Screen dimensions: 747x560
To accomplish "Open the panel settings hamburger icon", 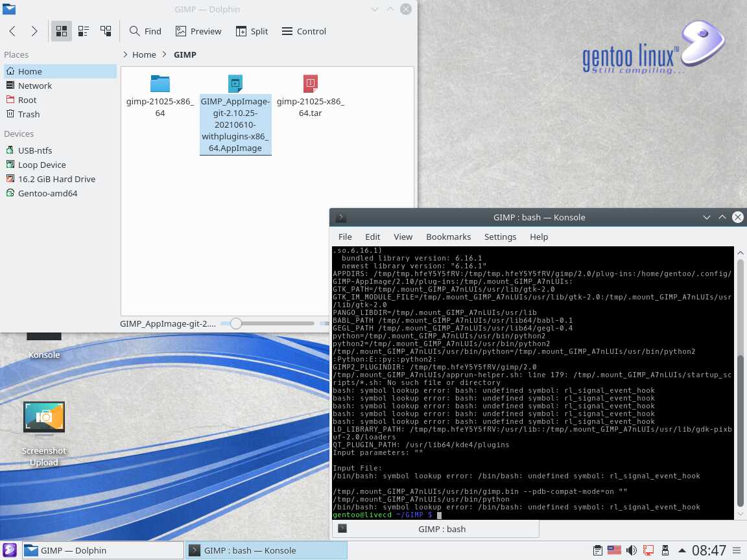I will [x=737, y=550].
